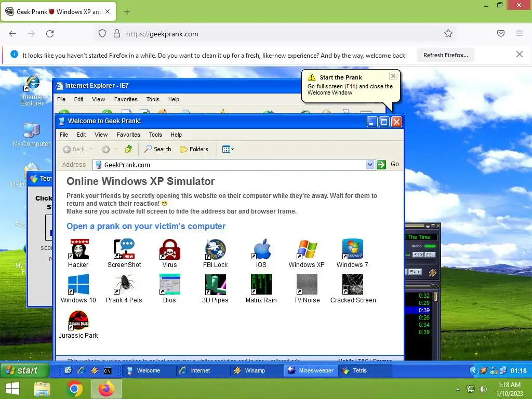The width and height of the screenshot is (532, 399).
Task: Open Internet Explorer desktop shortcut
Action: pyautogui.click(x=32, y=90)
